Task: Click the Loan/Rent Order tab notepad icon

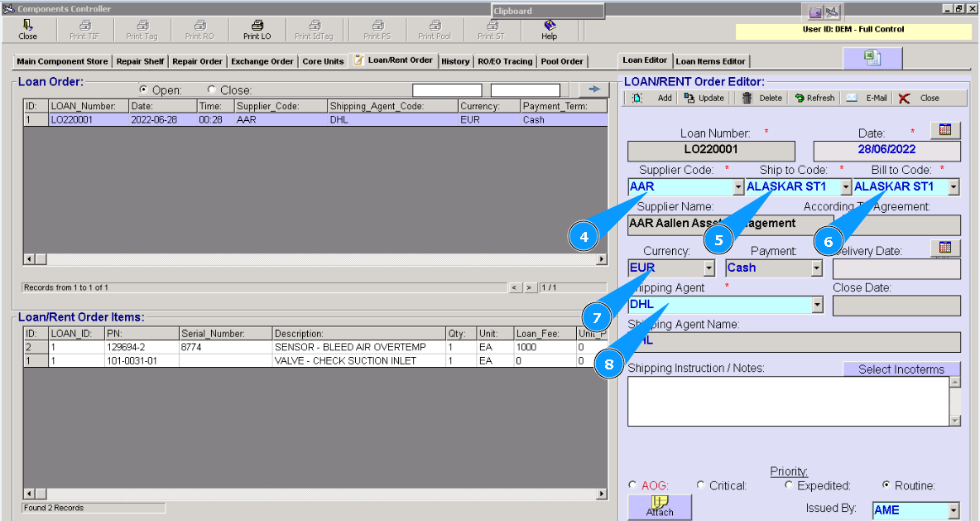Action: coord(358,60)
